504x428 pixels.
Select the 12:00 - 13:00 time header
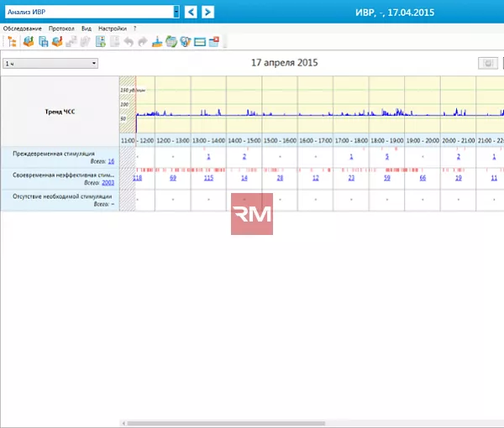(173, 141)
